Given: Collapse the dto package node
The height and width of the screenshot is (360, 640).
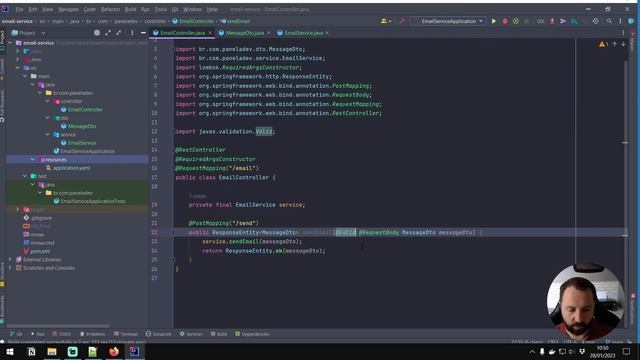Looking at the screenshot, I should 48,118.
